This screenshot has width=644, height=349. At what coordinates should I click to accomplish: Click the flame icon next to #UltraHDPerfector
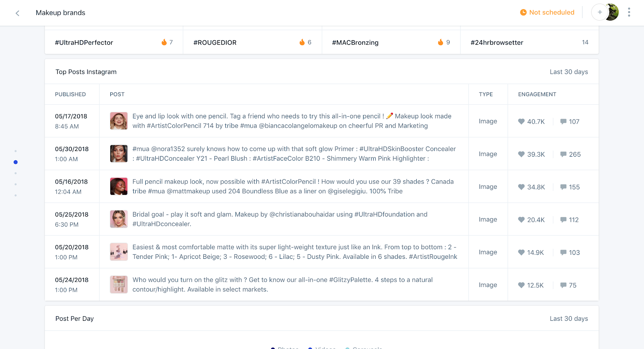(164, 42)
